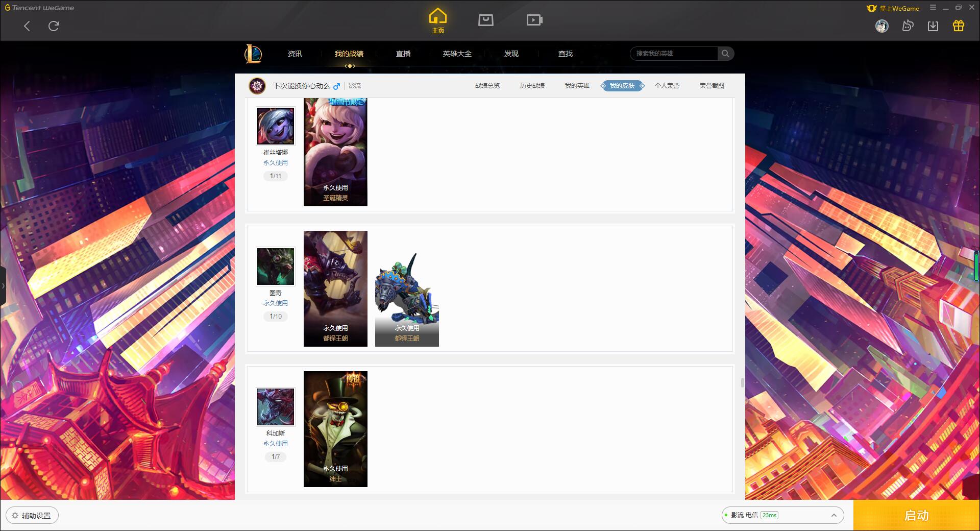Click the 影流 server label near name
The width and height of the screenshot is (980, 531).
pos(355,86)
